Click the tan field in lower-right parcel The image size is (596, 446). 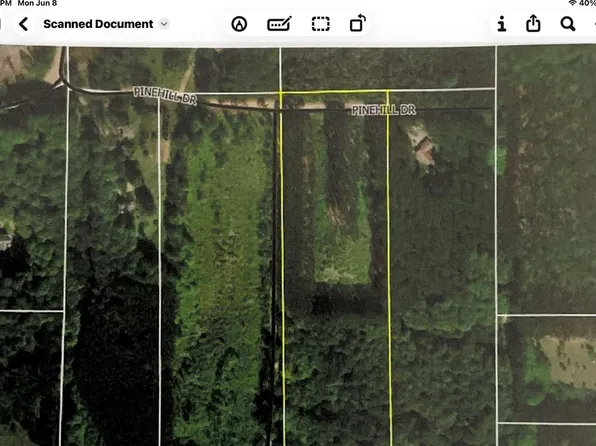tap(568, 360)
